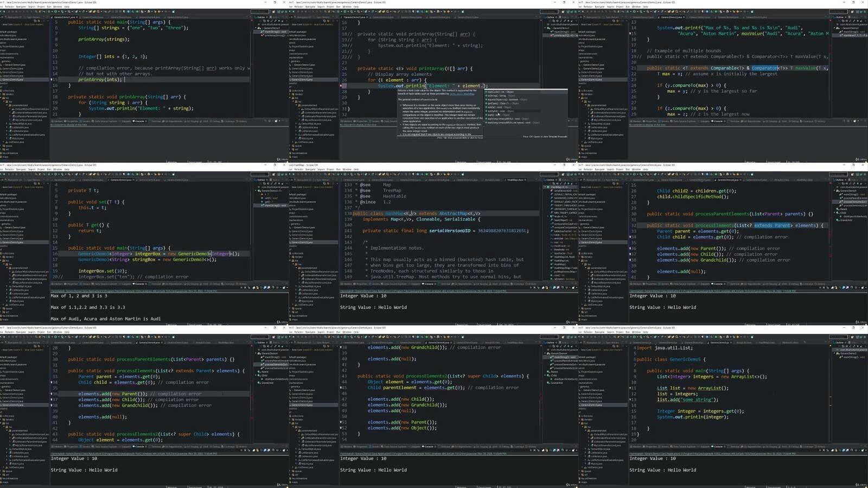Select DEFAULT_LOAD_FACTOR in the HashMap.class frame Outline
The image size is (868, 488).
tap(565, 201)
